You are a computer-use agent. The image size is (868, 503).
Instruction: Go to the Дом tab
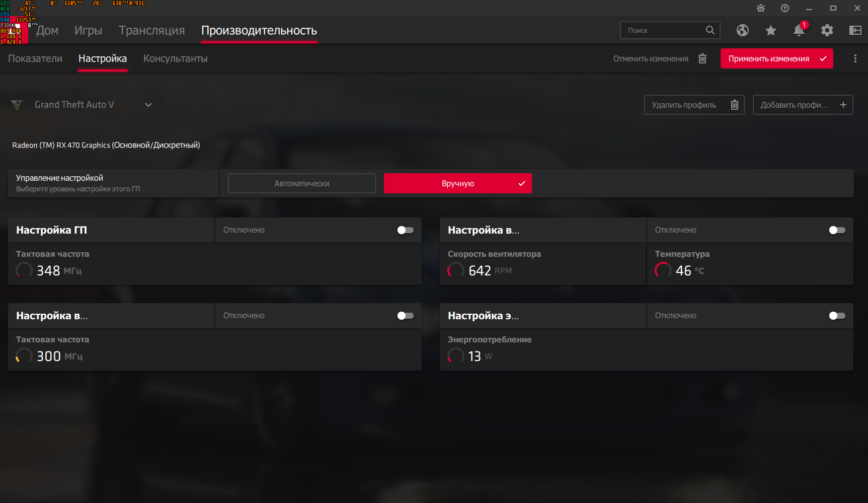pos(47,30)
